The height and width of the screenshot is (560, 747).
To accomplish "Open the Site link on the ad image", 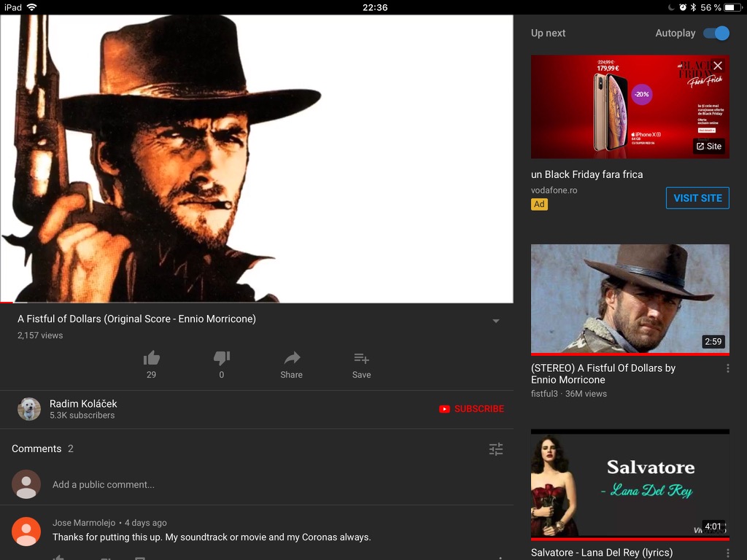I will coord(709,146).
